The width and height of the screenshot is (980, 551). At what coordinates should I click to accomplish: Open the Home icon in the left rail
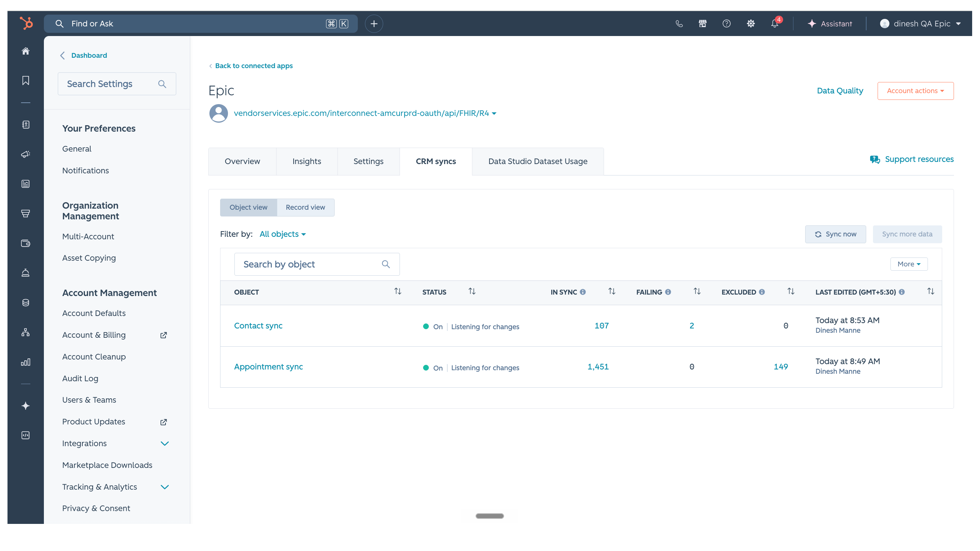pos(25,51)
